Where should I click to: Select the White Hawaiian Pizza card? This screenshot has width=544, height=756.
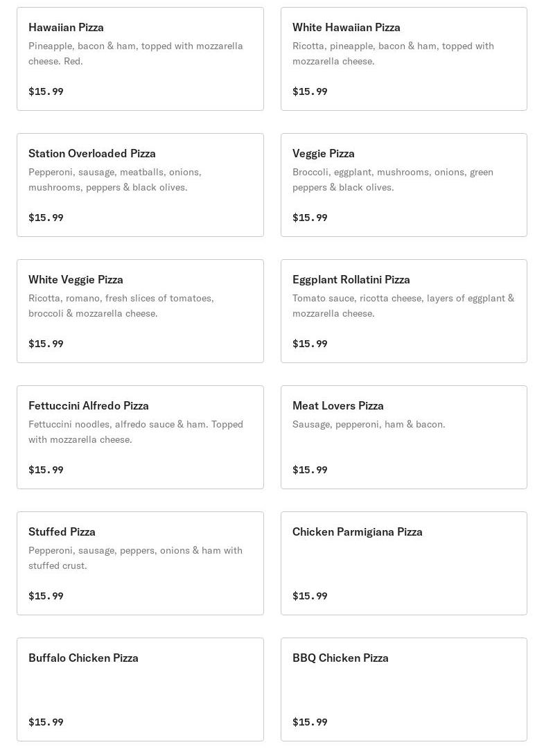[x=403, y=59]
